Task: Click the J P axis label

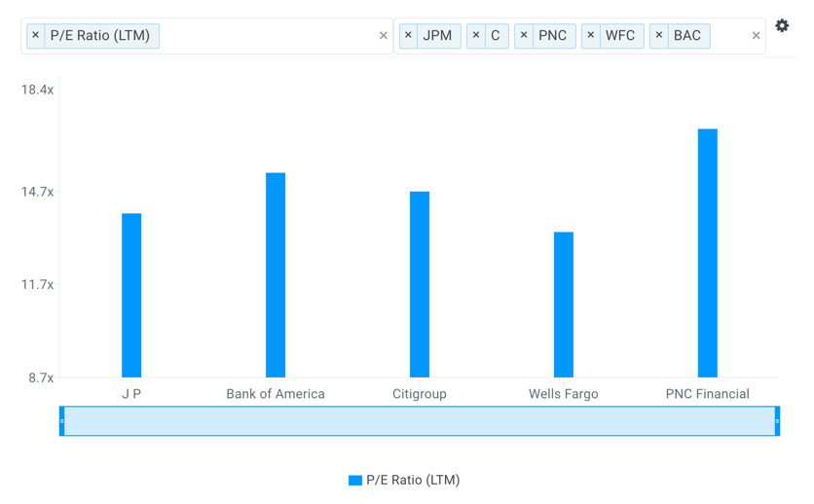Action: pyautogui.click(x=131, y=393)
